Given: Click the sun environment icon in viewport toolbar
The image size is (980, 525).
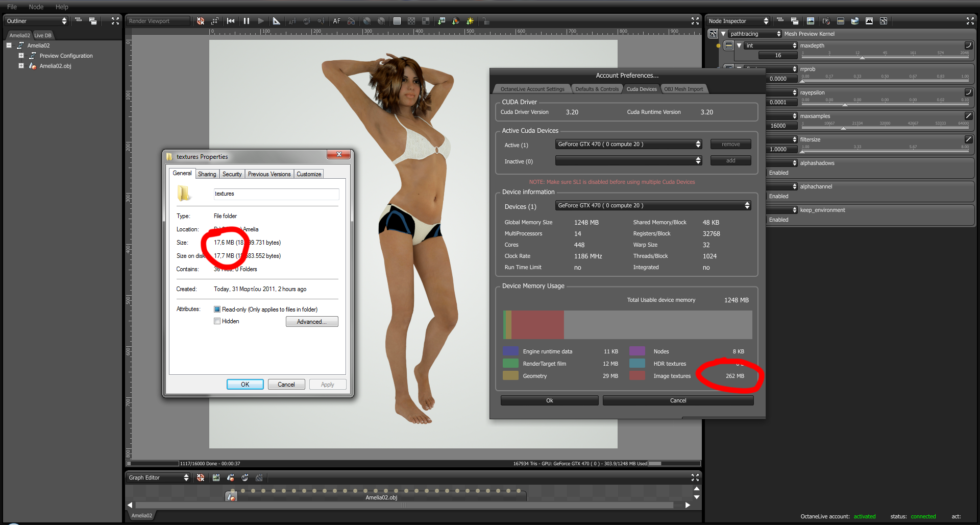Looking at the screenshot, I should (470, 21).
